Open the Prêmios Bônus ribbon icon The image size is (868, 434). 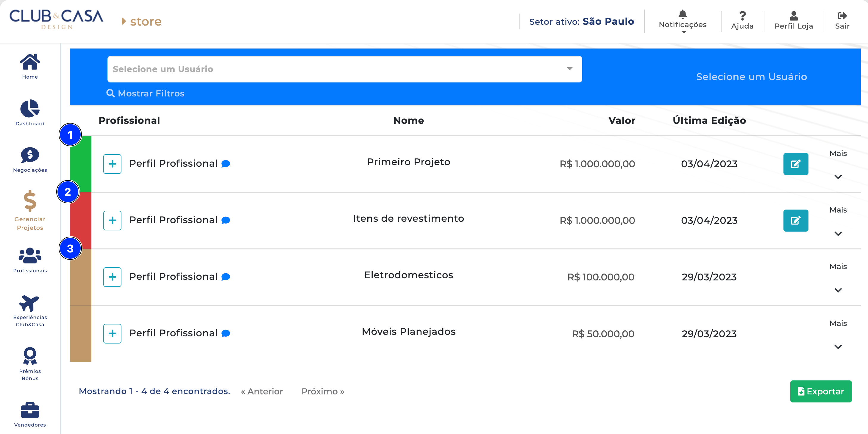[30, 356]
